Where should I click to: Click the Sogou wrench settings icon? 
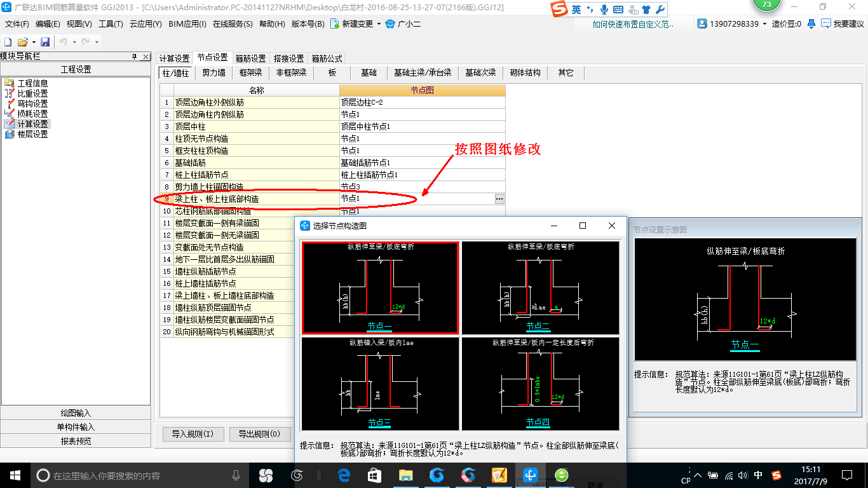(660, 10)
